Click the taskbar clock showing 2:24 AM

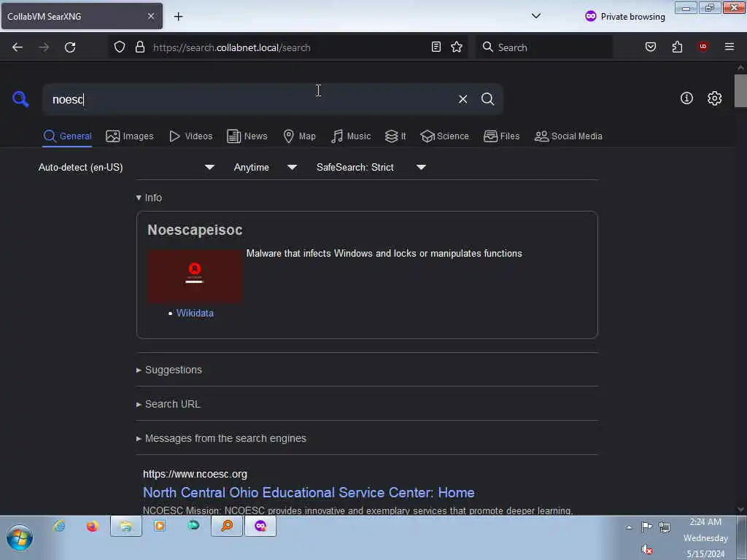tap(705, 522)
